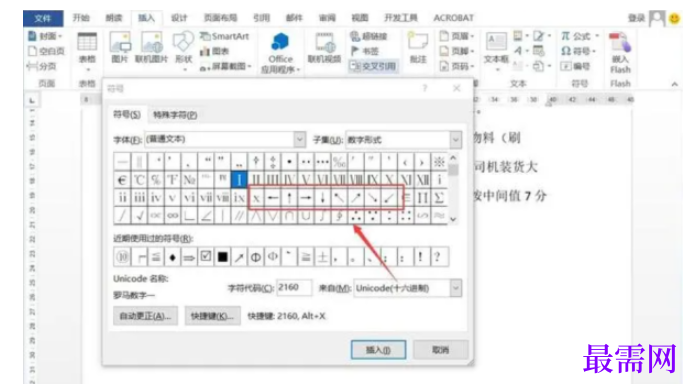Switch to the Developer (开发工具) tab
This screenshot has width=695, height=390.
click(x=401, y=18)
